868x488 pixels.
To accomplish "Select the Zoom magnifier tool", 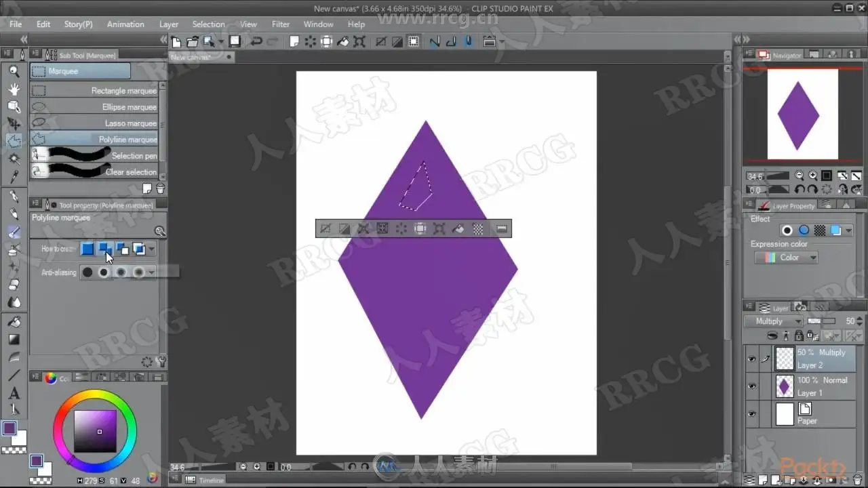I will pyautogui.click(x=14, y=71).
